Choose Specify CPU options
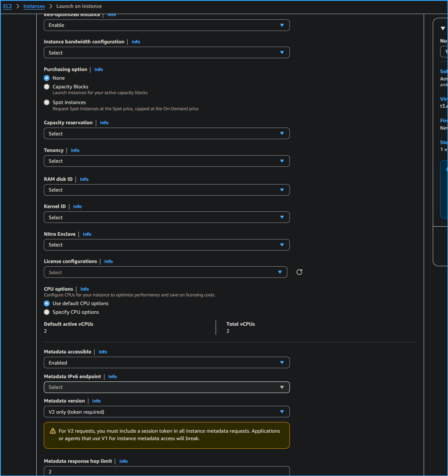Viewport: 448px width, 476px height. coord(46,312)
